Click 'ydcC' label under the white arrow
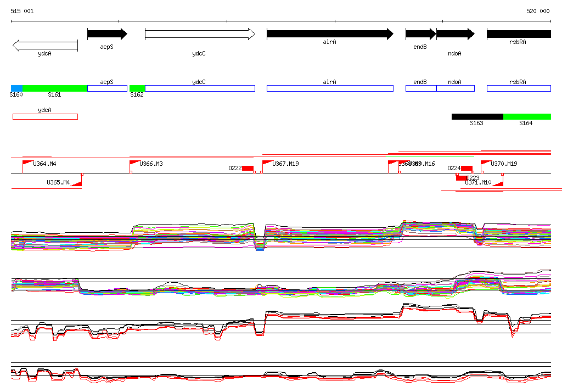Image resolution: width=562 pixels, height=392 pixels. (199, 53)
